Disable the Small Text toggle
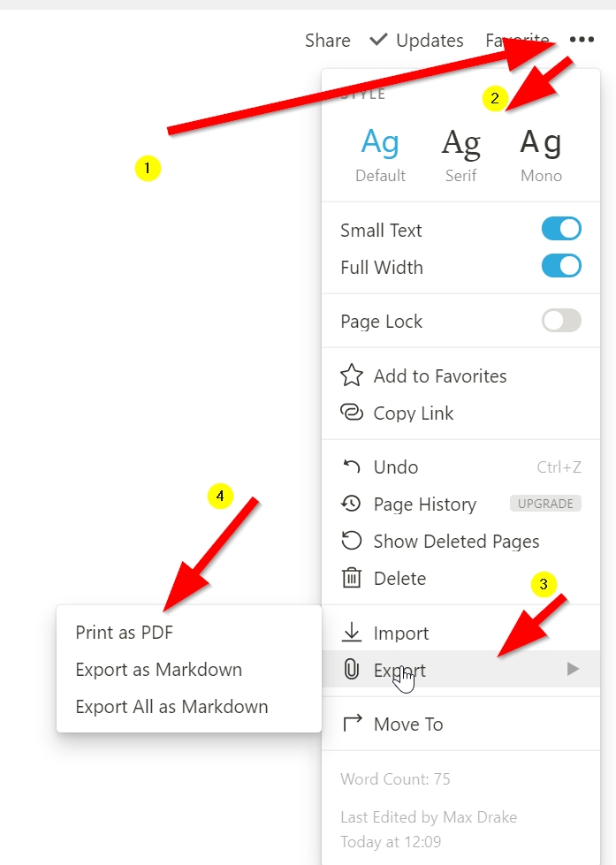The image size is (616, 865). click(561, 230)
